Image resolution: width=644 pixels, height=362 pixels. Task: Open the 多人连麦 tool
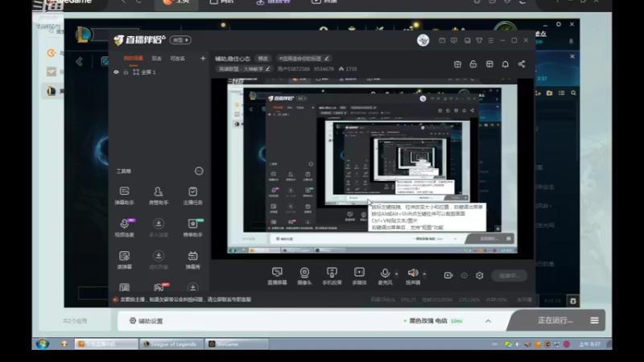[x=158, y=228]
